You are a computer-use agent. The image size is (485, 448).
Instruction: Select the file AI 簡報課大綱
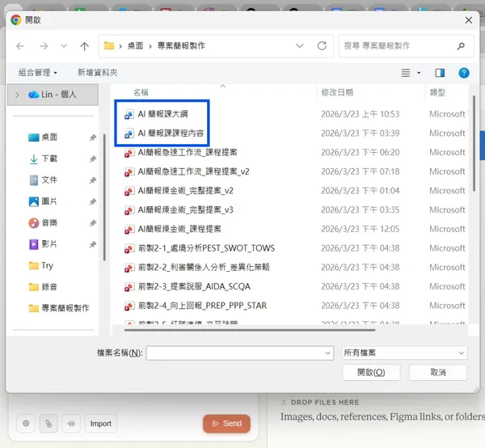[x=162, y=114]
